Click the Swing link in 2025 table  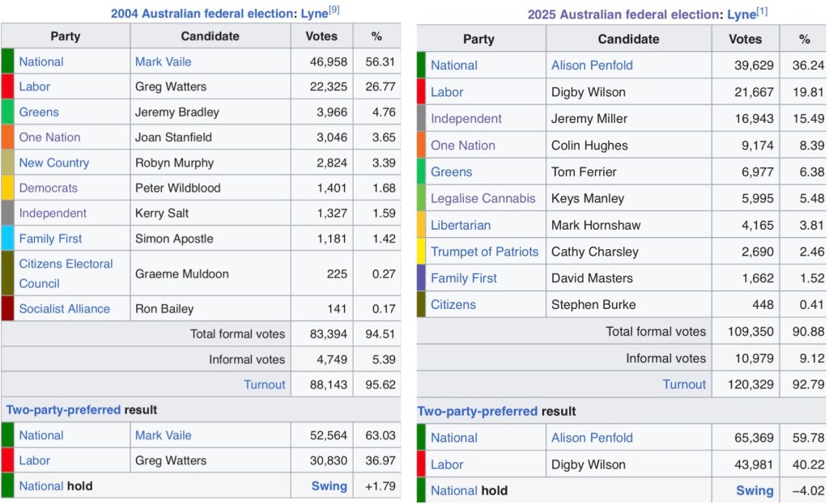pos(754,490)
